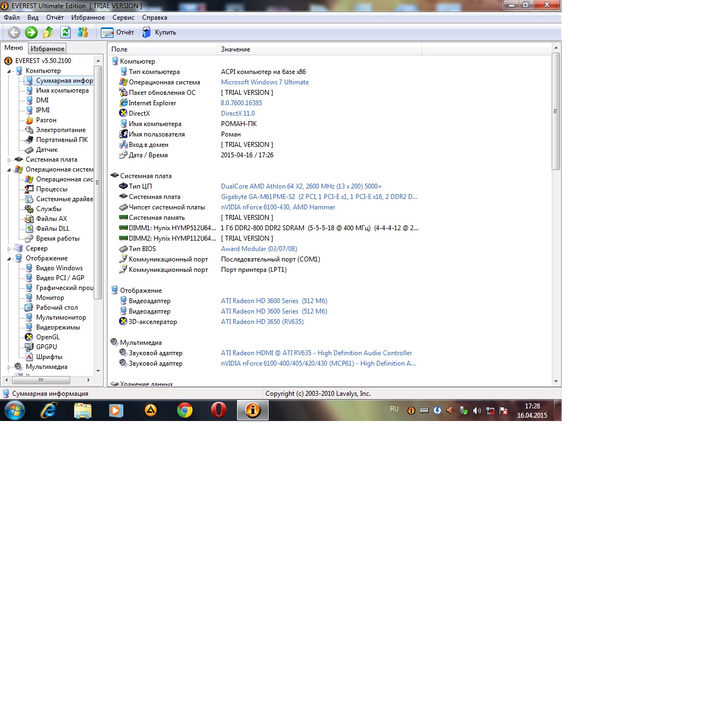702x728 pixels.
Task: Click the Refresh icon in the toolbar
Action: tap(66, 32)
